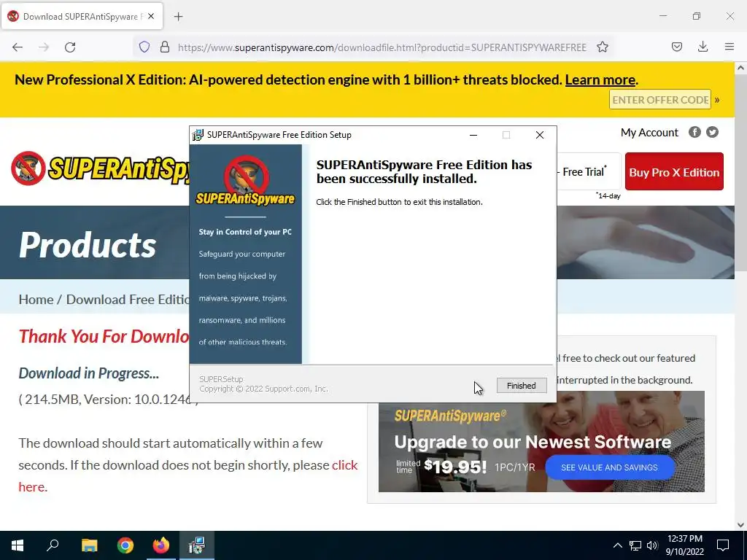
Task: Open Windows taskbar search
Action: pos(53,545)
